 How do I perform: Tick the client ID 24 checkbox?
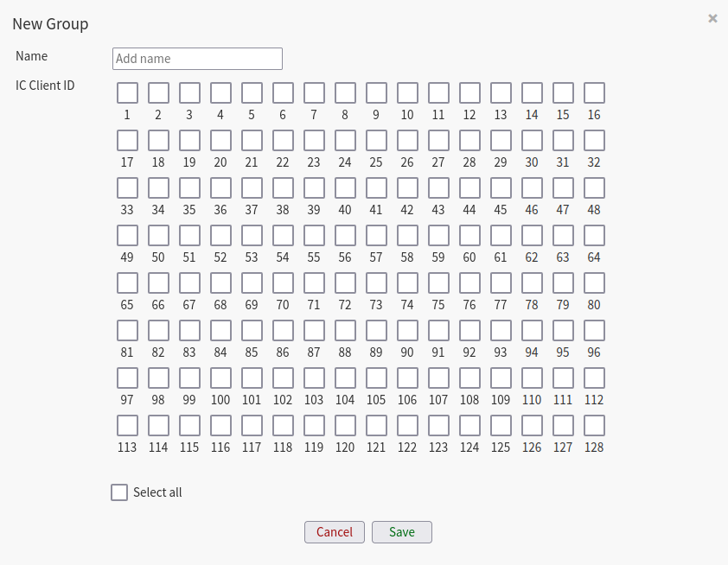click(x=345, y=141)
